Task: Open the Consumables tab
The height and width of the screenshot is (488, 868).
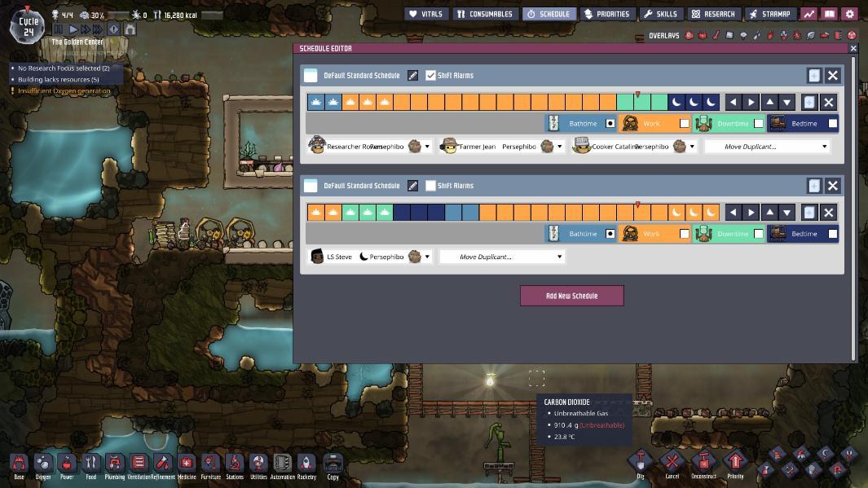Action: [486, 14]
